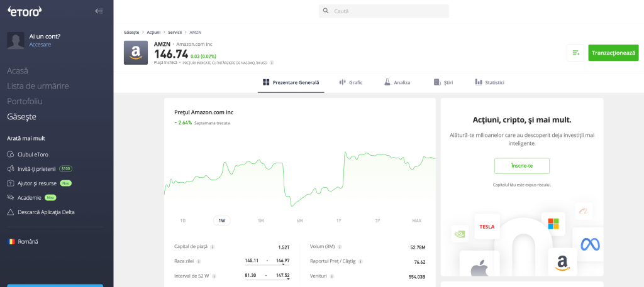This screenshot has width=644, height=287.
Task: Select the 3Y chart range
Action: [378, 220]
